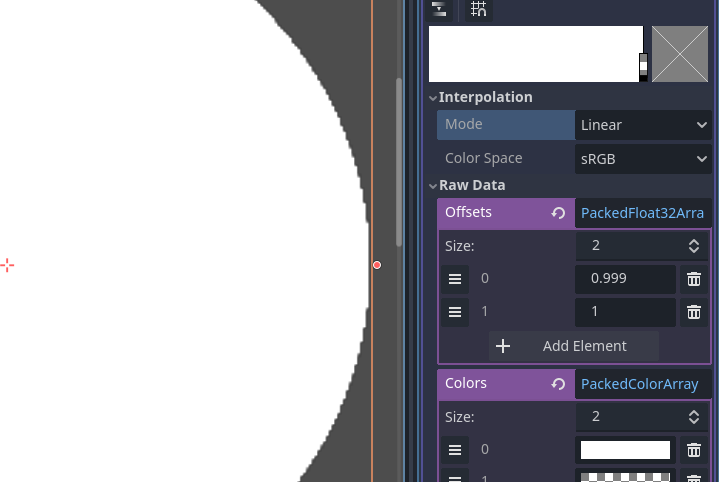Grab the reorder handle for offset 1
The height and width of the screenshot is (482, 719).
pyautogui.click(x=455, y=312)
